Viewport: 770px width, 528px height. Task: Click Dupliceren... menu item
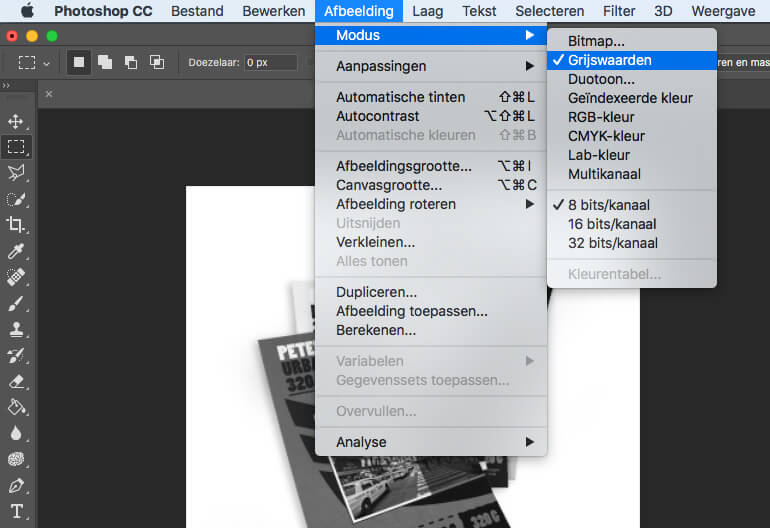(x=431, y=292)
